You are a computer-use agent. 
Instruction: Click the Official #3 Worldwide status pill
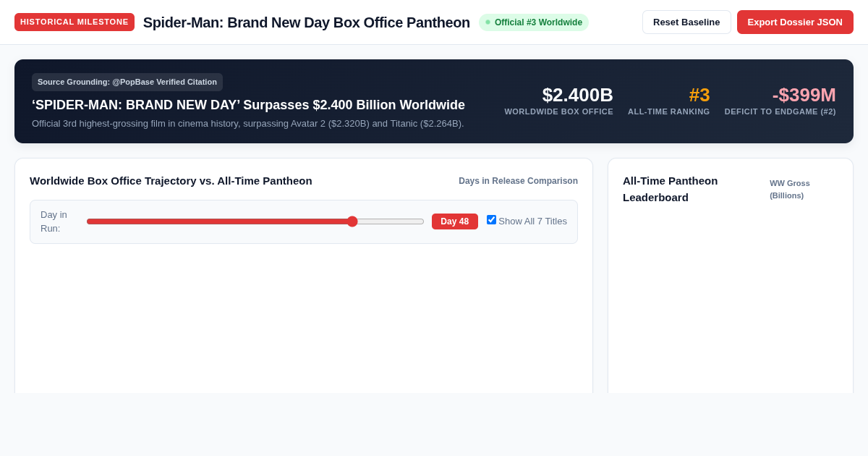coord(534,22)
